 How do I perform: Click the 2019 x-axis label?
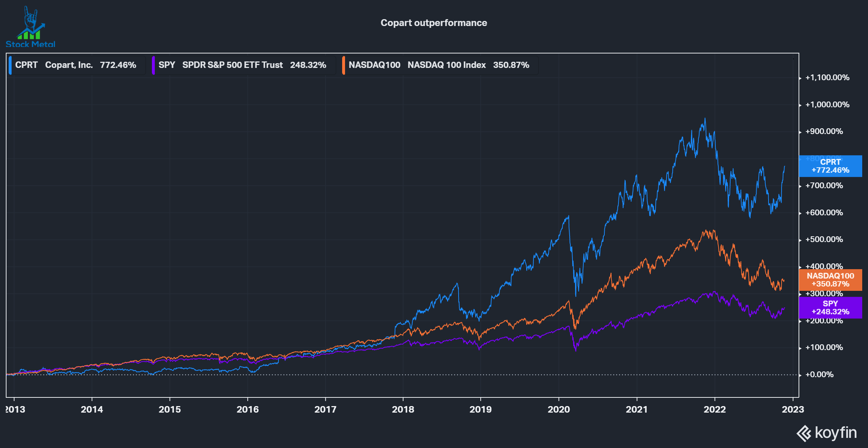click(x=481, y=409)
